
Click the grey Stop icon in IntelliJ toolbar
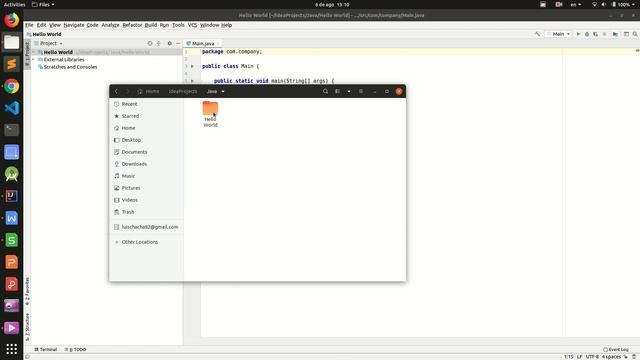pos(604,34)
